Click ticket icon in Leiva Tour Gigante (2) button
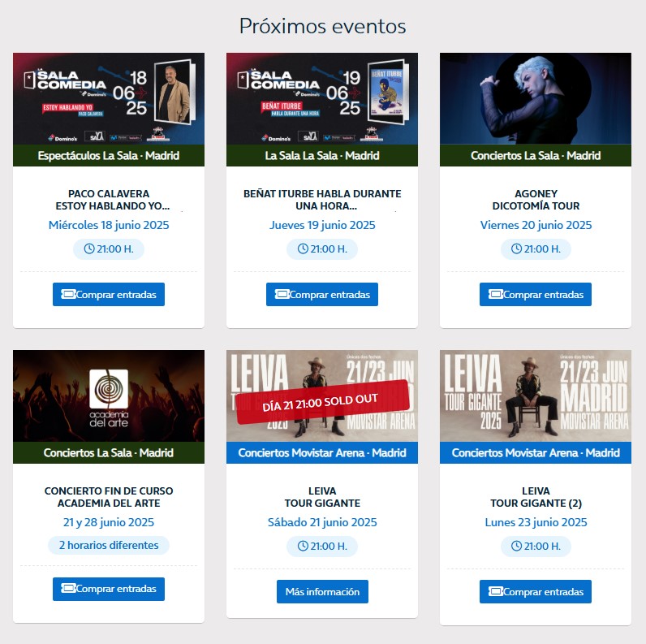This screenshot has width=646, height=644. (496, 591)
